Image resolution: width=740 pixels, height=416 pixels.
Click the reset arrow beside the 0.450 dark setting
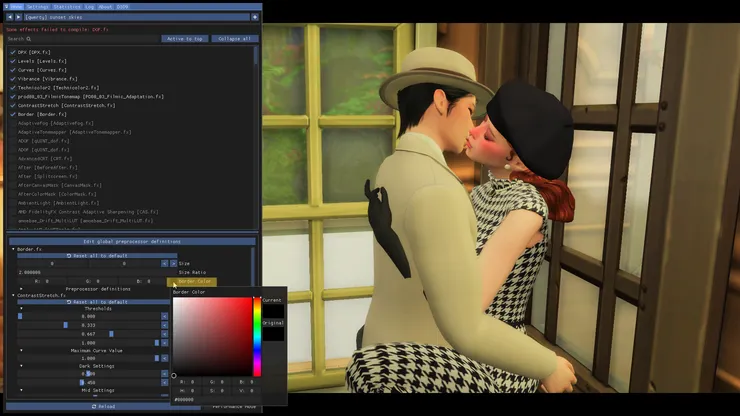pyautogui.click(x=164, y=382)
